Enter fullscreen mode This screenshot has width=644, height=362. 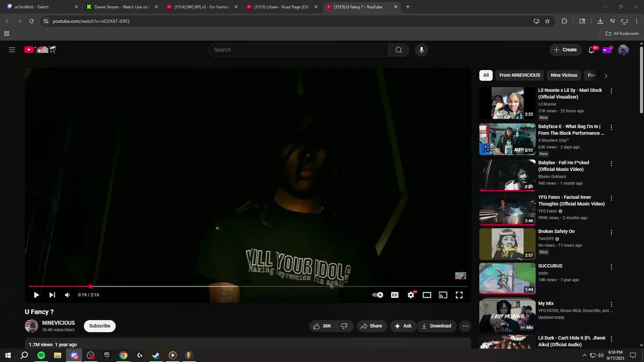(x=459, y=295)
